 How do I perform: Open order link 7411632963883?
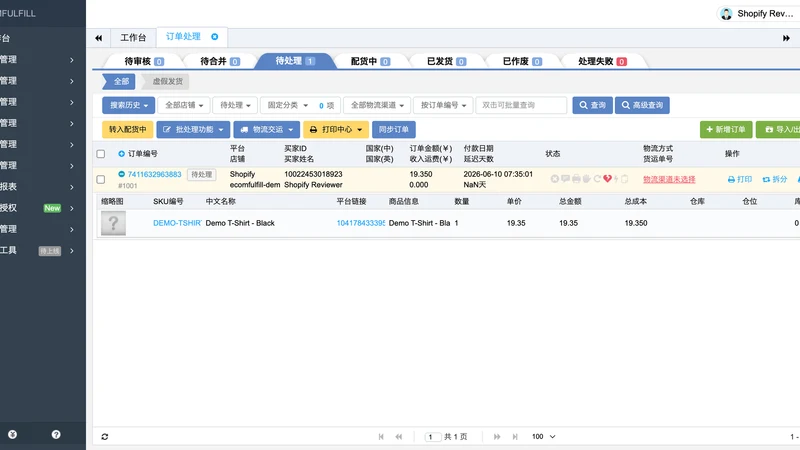tap(154, 174)
